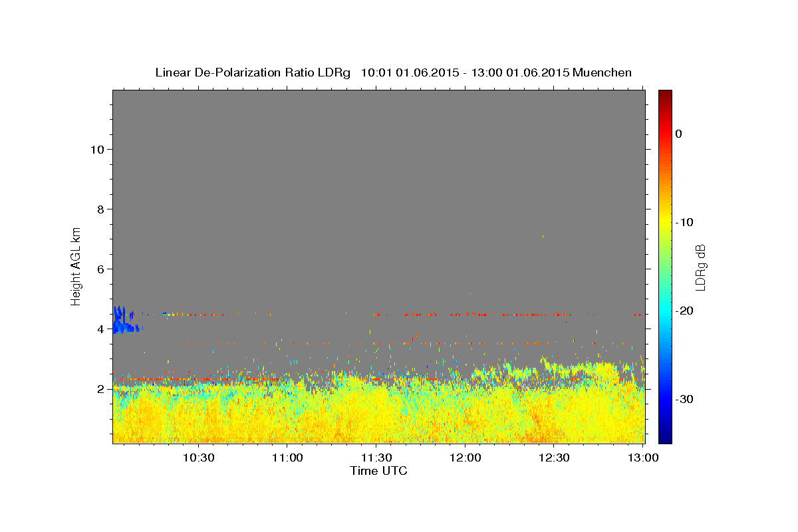Click the height tick label '6'
This screenshot has width=798, height=532.
point(100,269)
